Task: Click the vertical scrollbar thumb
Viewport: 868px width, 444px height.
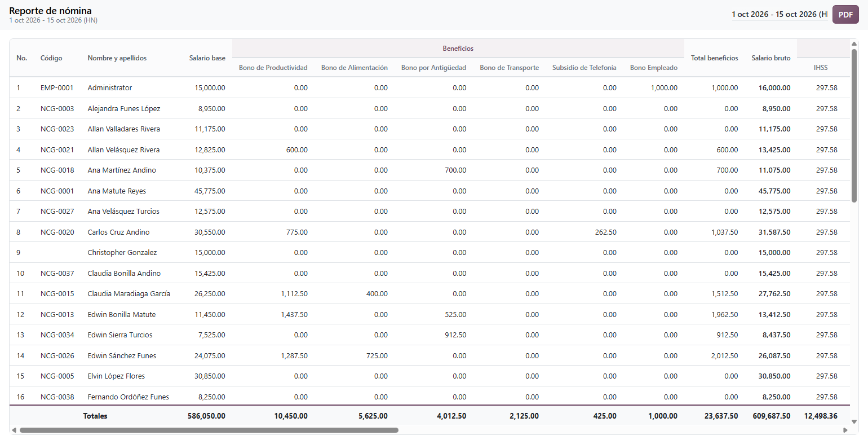Action: [854, 125]
